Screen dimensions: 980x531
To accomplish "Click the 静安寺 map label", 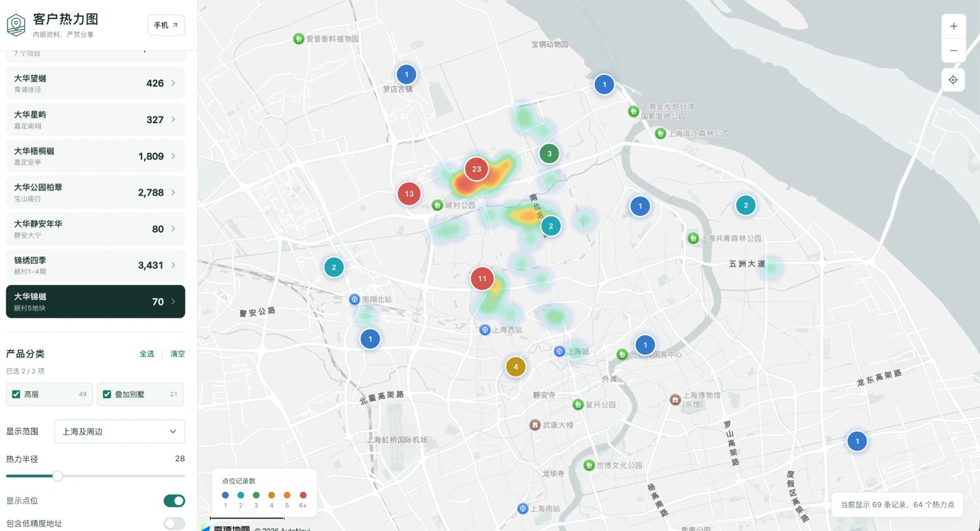I will [544, 396].
